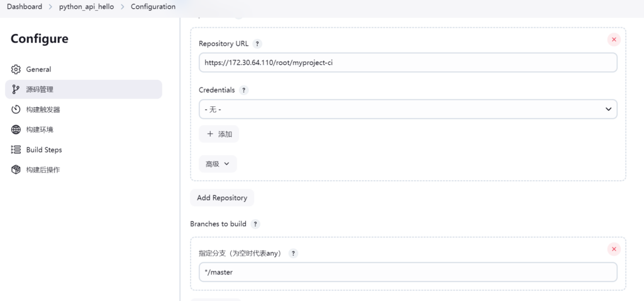Remove the repository with red X
This screenshot has height=301, width=644.
pyautogui.click(x=614, y=40)
